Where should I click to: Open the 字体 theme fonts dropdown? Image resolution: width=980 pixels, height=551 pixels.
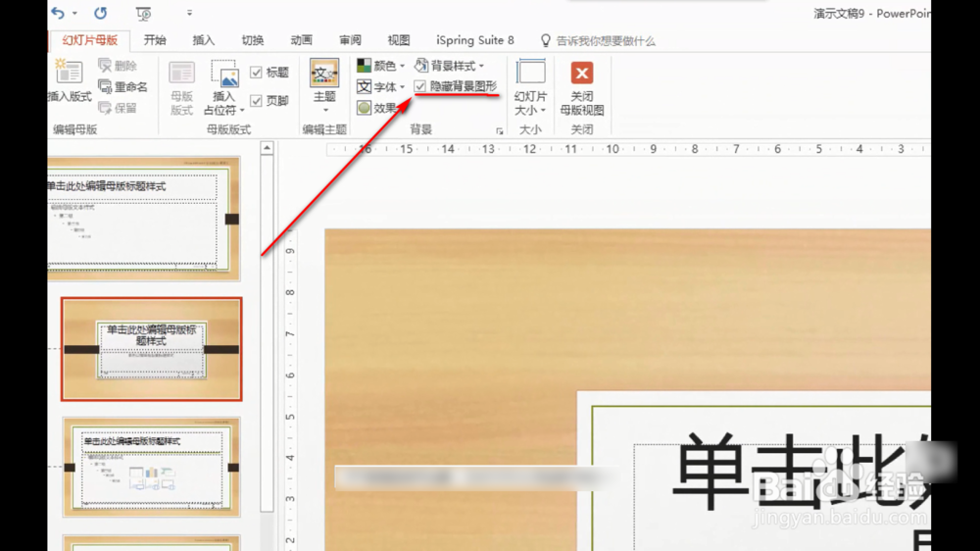tap(381, 87)
